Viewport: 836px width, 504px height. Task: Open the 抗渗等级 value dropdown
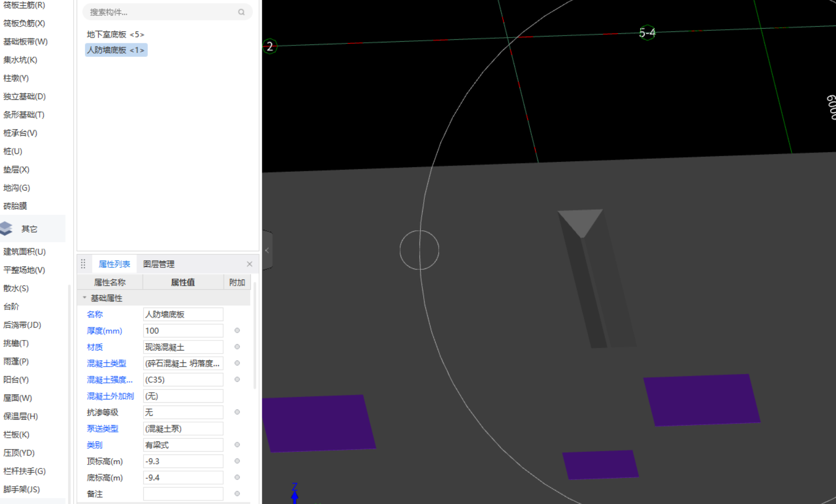pos(183,412)
